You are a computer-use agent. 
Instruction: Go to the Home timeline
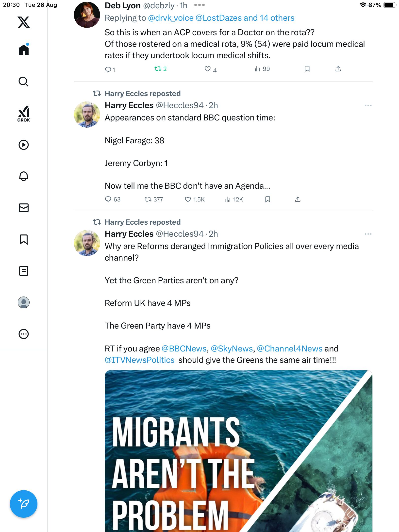[24, 50]
